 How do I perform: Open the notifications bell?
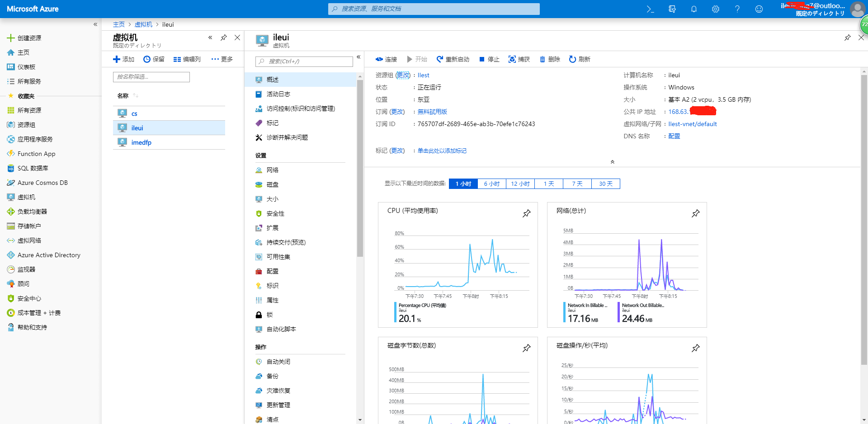(694, 9)
